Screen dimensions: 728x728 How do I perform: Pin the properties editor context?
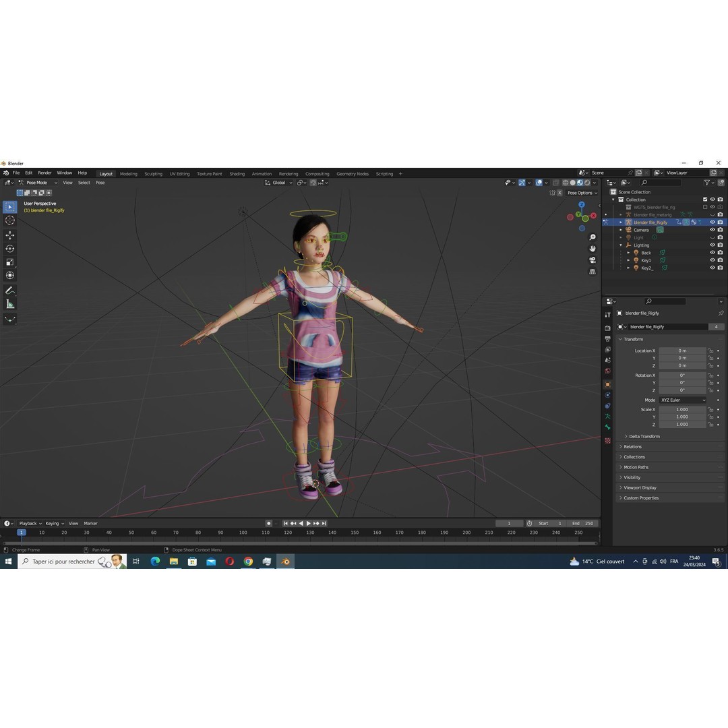point(721,313)
